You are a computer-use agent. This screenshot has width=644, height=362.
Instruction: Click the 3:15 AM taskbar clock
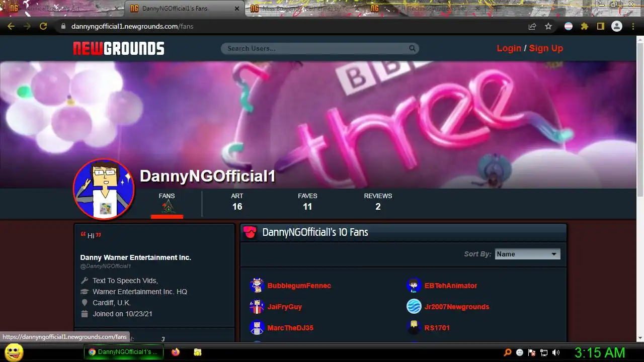(x=600, y=352)
